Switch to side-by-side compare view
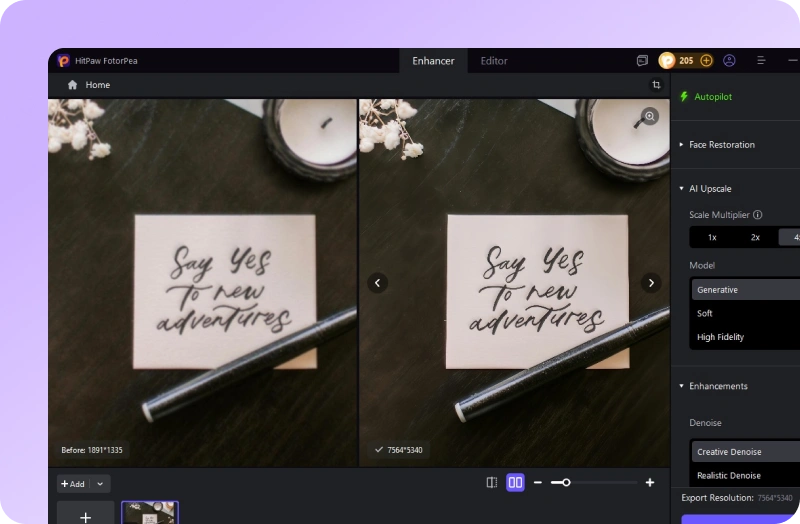This screenshot has width=800, height=524. (515, 483)
